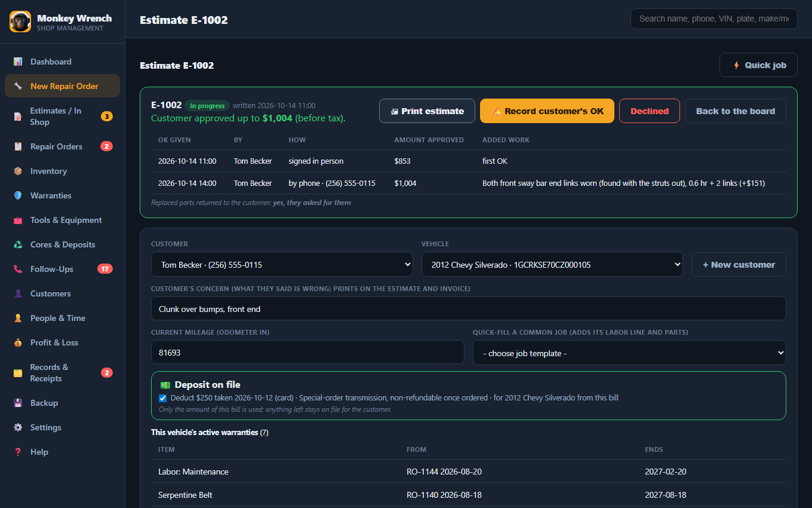Focus the search name, phone, VIN field

pyautogui.click(x=713, y=19)
